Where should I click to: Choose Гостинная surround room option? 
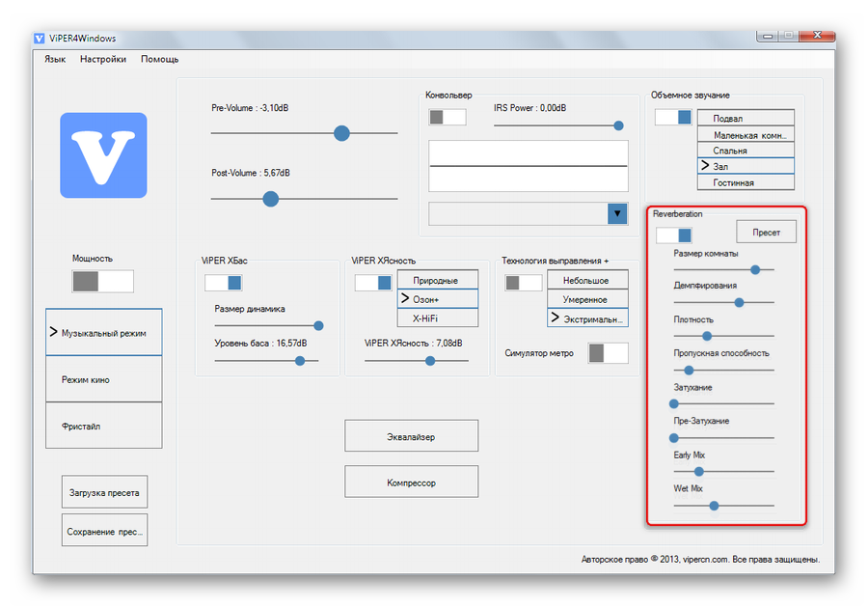pyautogui.click(x=746, y=182)
